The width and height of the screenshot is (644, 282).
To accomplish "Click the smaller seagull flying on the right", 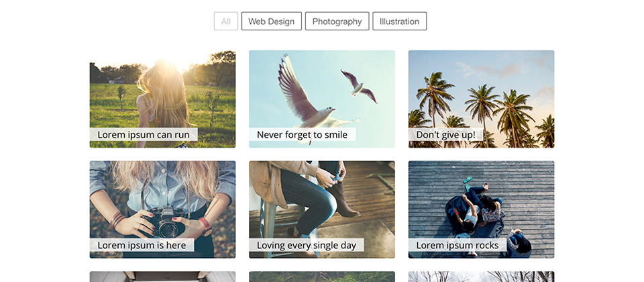I will click(x=360, y=85).
